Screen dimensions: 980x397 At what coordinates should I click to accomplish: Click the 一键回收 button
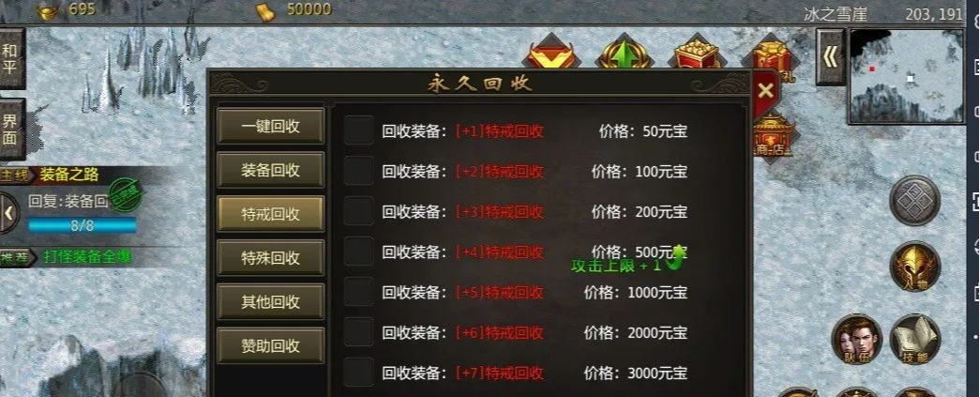271,126
